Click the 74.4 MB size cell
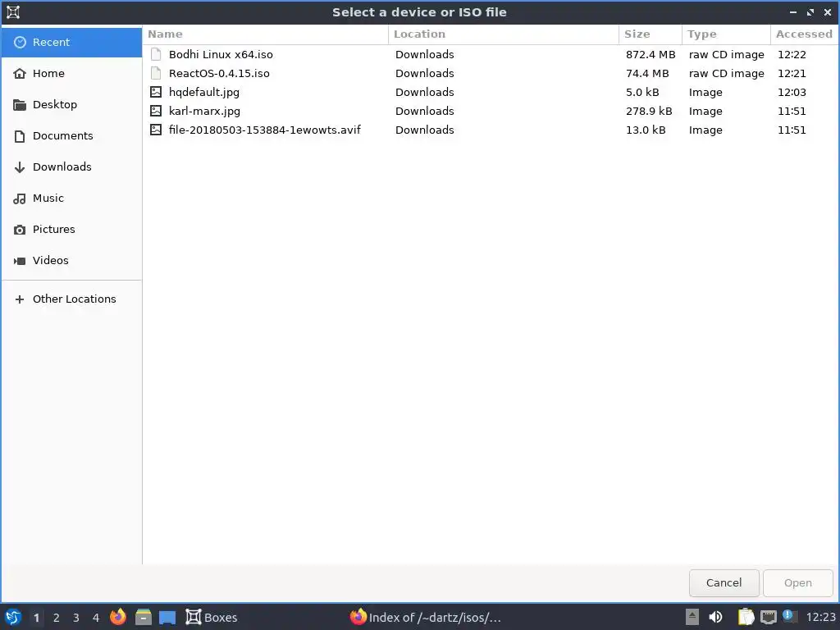This screenshot has height=630, width=840. 647,73
